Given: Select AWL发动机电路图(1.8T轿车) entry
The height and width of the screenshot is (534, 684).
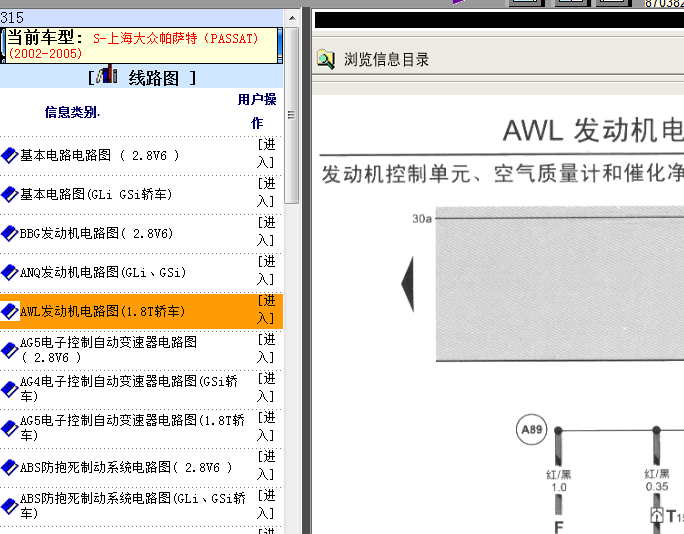Looking at the screenshot, I should click(103, 311).
